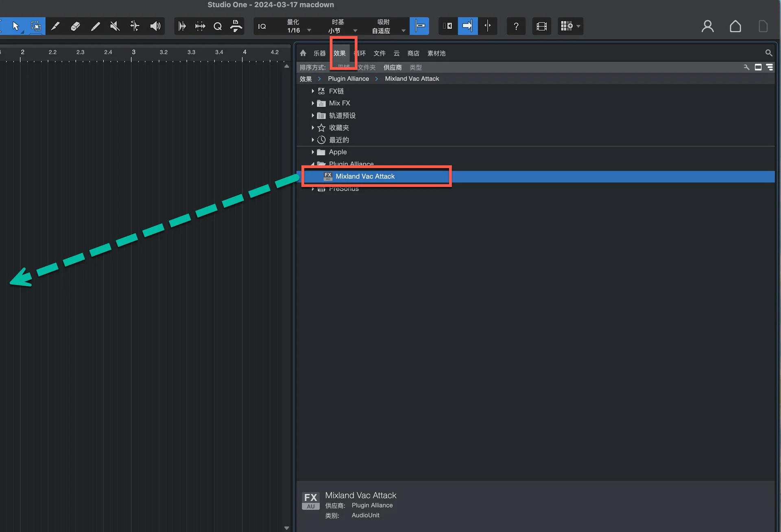
Task: Select the Bend tool
Action: 135,26
